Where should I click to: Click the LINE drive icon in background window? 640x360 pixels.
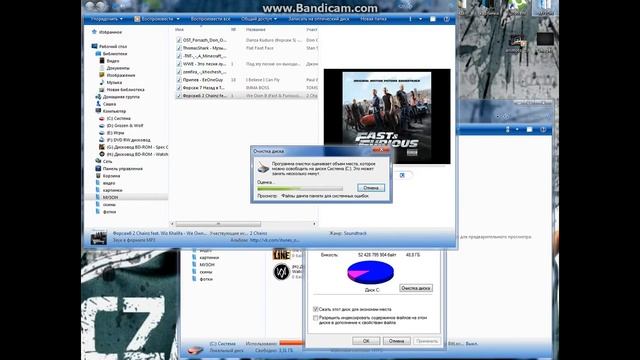pyautogui.click(x=281, y=254)
